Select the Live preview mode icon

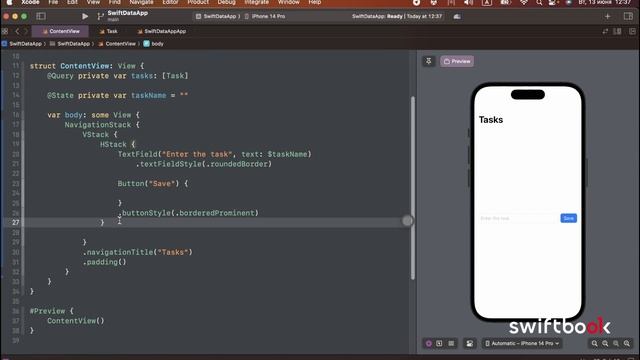tap(429, 343)
